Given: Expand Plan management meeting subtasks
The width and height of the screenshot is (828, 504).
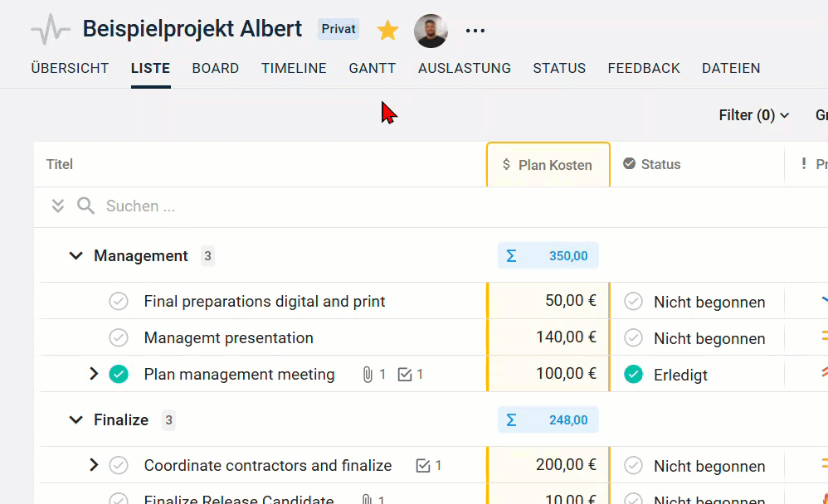Looking at the screenshot, I should (x=94, y=375).
